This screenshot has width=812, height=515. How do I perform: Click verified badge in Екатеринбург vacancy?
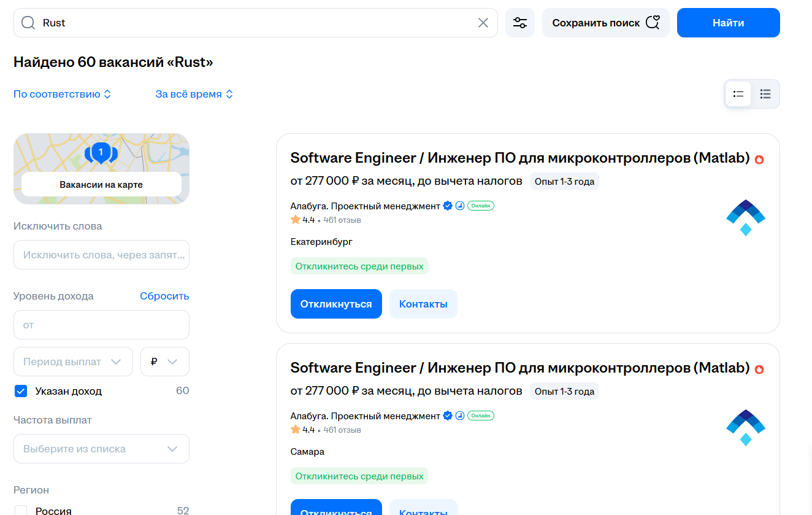[x=448, y=206]
